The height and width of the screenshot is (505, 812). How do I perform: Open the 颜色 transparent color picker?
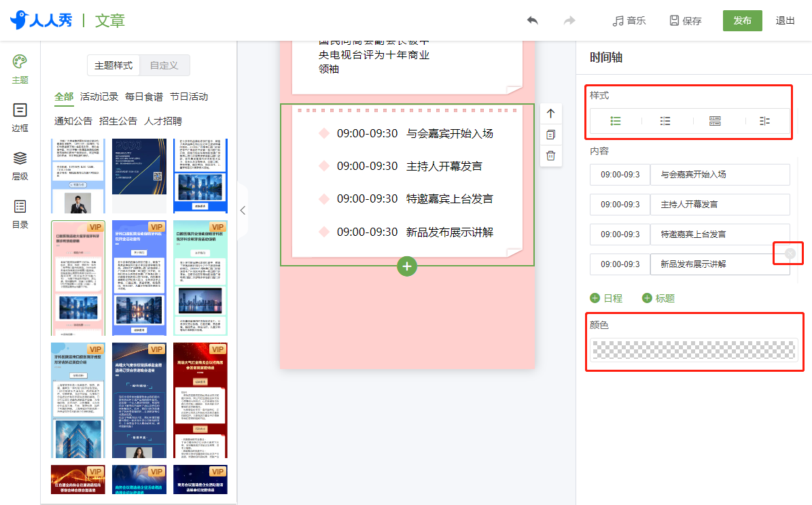coord(694,349)
